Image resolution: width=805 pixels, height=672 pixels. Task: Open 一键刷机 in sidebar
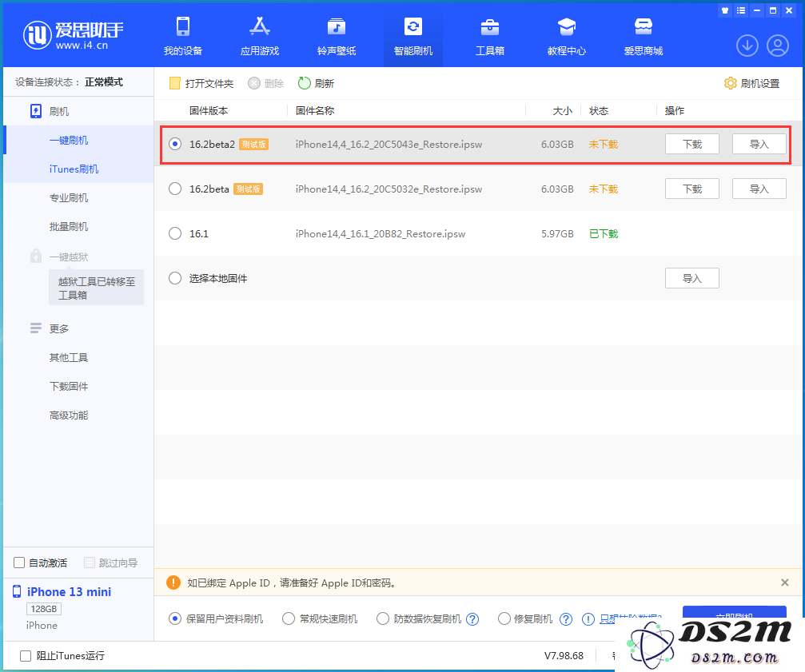[69, 140]
